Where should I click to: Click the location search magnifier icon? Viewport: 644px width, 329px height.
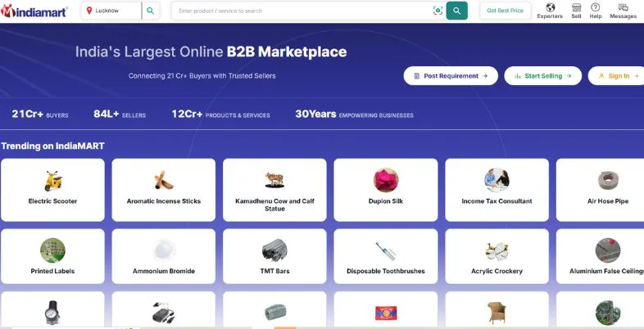point(150,11)
